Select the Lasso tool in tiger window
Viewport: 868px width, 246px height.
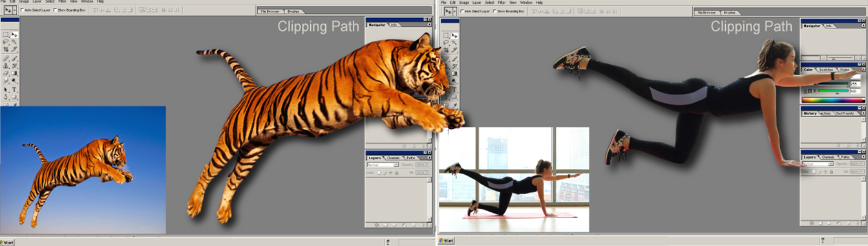point(5,42)
